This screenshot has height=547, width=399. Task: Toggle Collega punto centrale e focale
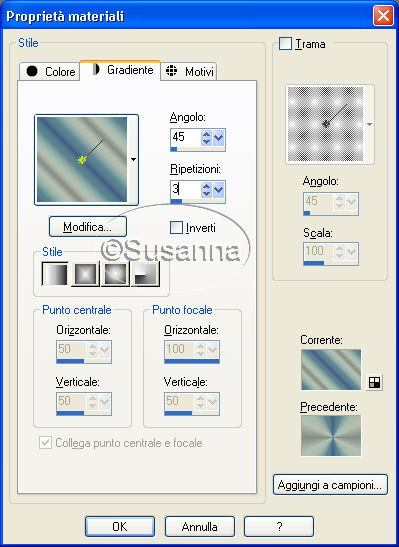[x=45, y=442]
